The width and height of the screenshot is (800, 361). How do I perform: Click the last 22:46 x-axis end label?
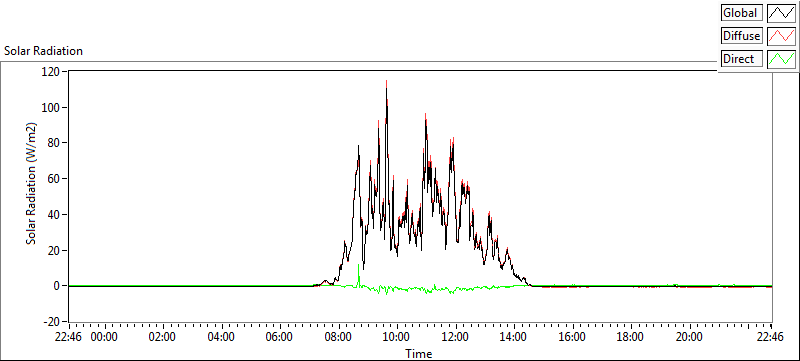click(770, 337)
